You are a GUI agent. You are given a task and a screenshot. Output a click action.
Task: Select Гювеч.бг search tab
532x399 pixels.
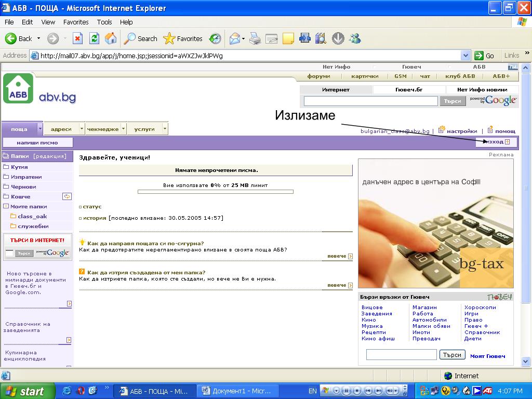tap(409, 89)
